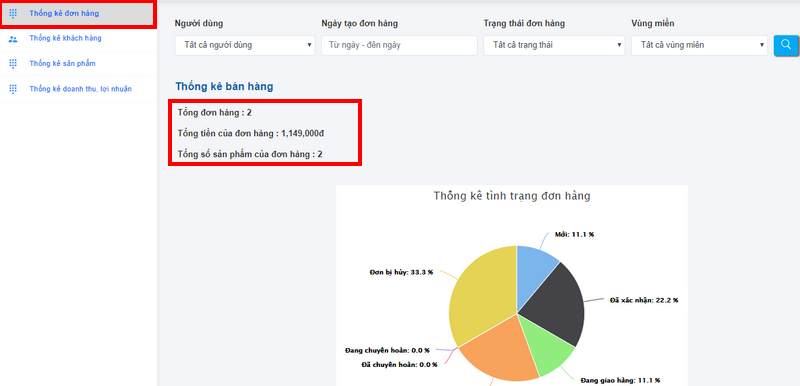Viewport: 800px width, 386px height.
Task: Expand the Tất cả trạng thái dropdown
Action: coord(554,45)
